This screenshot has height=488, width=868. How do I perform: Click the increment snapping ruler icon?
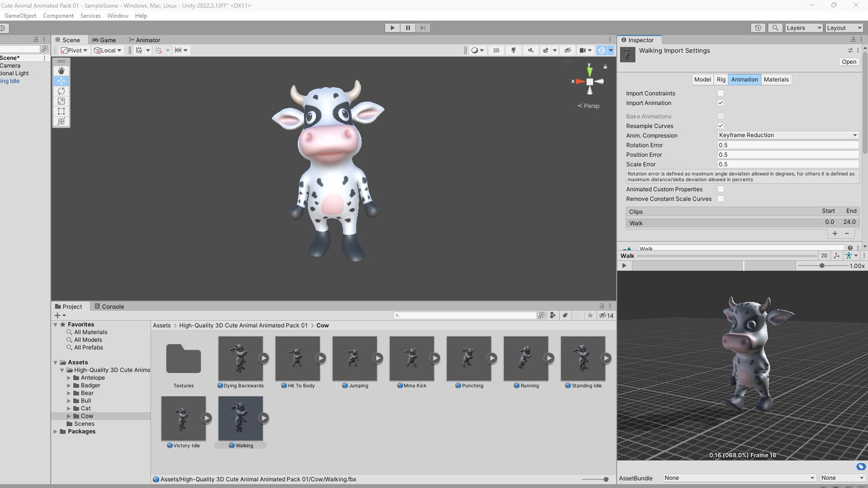pos(178,50)
